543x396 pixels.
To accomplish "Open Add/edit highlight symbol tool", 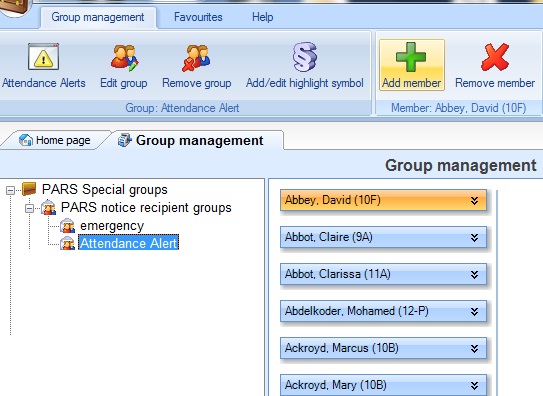I will tap(304, 57).
